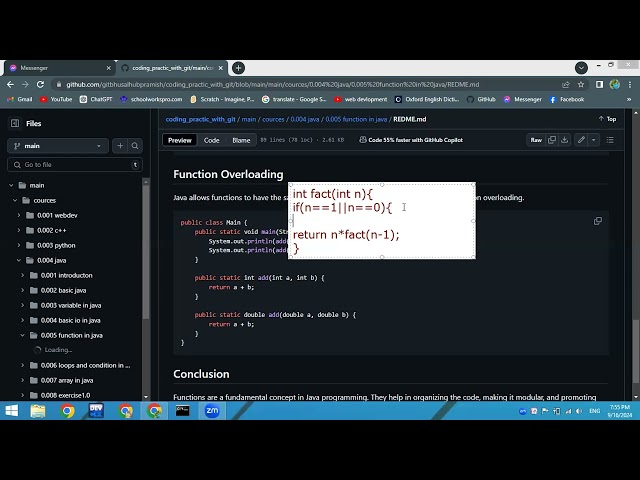
Task: Click the browser address bar URL
Action: pos(273,84)
